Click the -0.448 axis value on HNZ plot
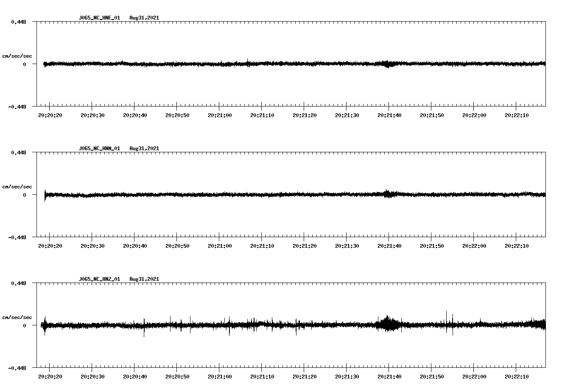Image resolution: width=576 pixels, height=392 pixels. pyautogui.click(x=17, y=368)
